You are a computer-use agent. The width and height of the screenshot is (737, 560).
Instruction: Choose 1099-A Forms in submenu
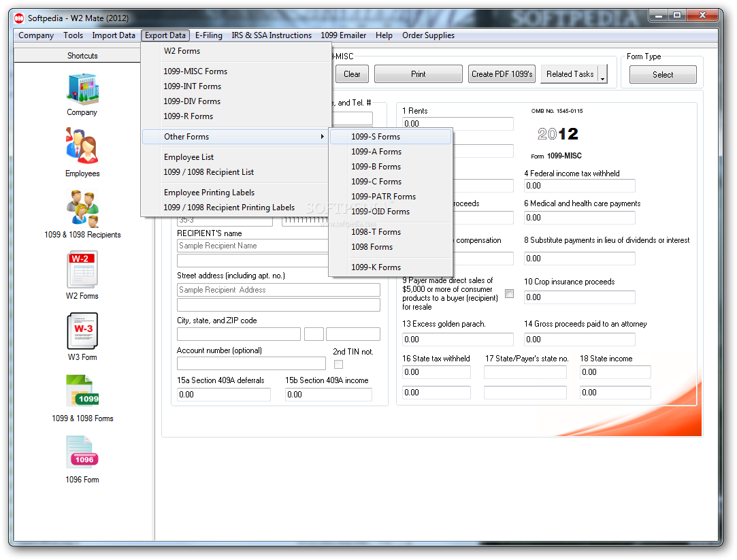point(391,152)
